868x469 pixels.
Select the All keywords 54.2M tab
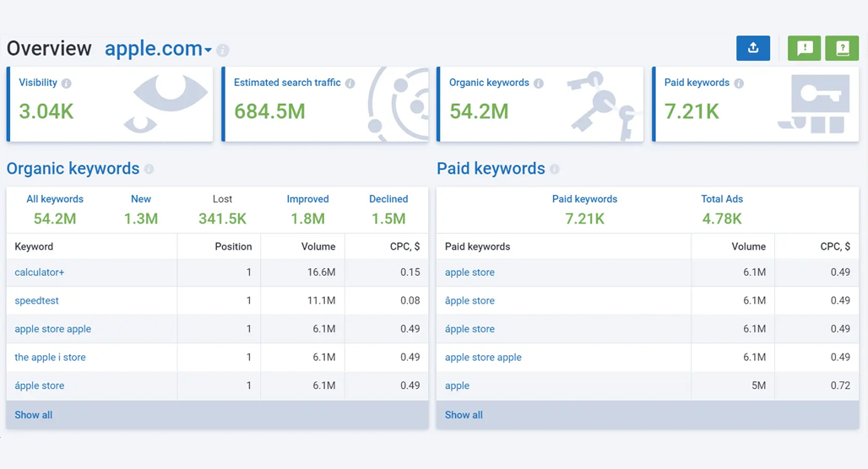(55, 209)
